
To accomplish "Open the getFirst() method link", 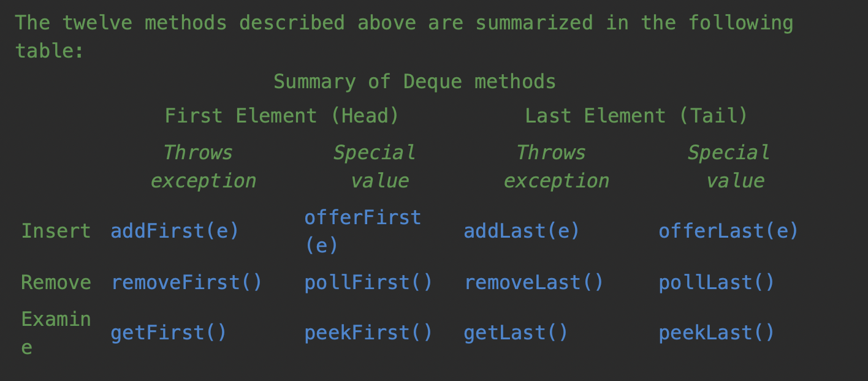I will click(x=169, y=333).
